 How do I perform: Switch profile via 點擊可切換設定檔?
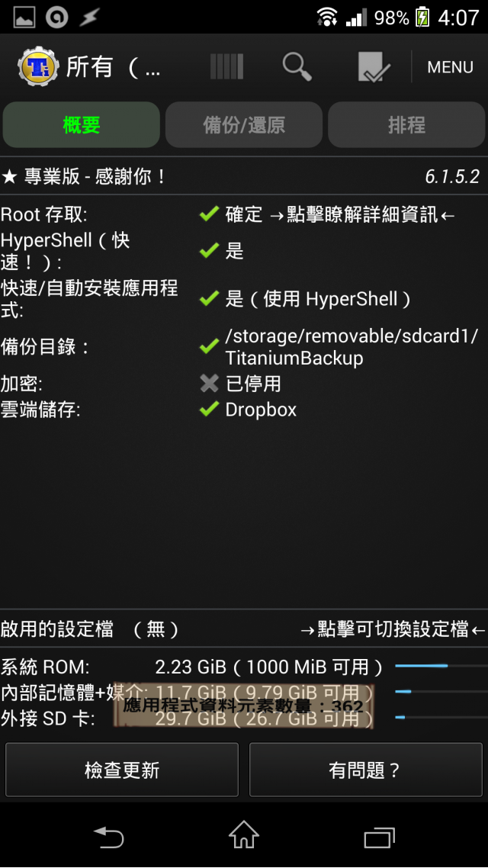click(x=393, y=628)
